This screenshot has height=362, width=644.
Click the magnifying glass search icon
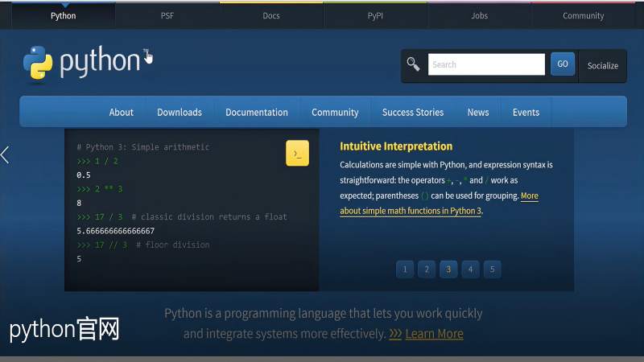[x=413, y=64]
